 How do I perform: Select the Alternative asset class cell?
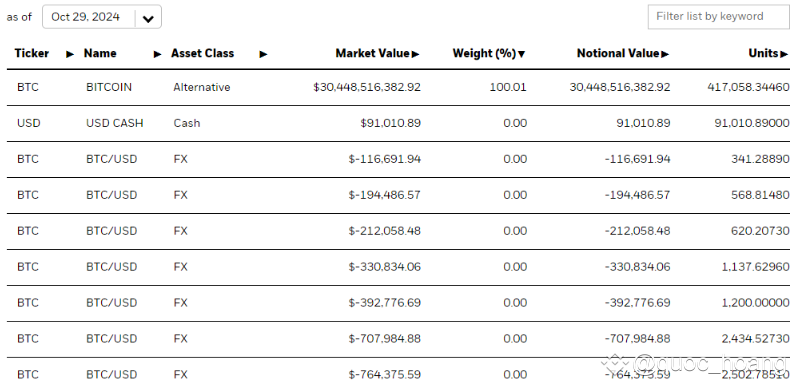tap(202, 87)
